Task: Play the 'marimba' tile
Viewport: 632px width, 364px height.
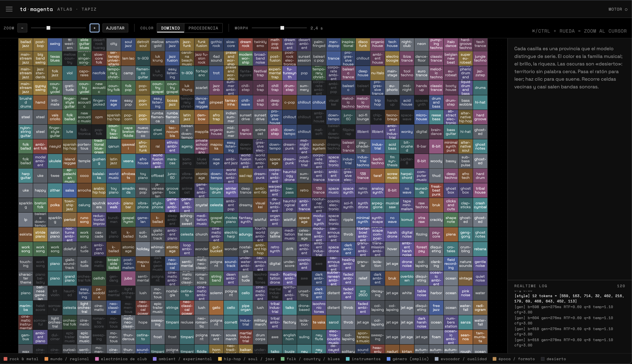Action: click(25, 308)
